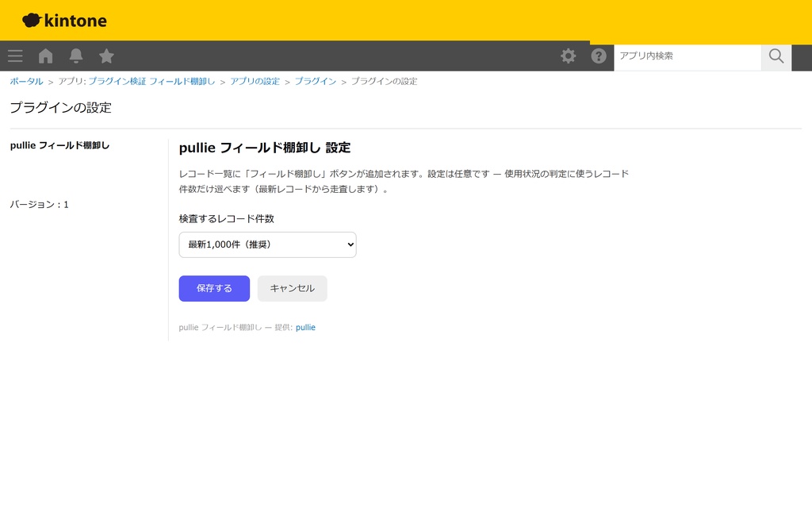This screenshot has height=508, width=812.
Task: Open the ポータル breadcrumb link
Action: [26, 82]
